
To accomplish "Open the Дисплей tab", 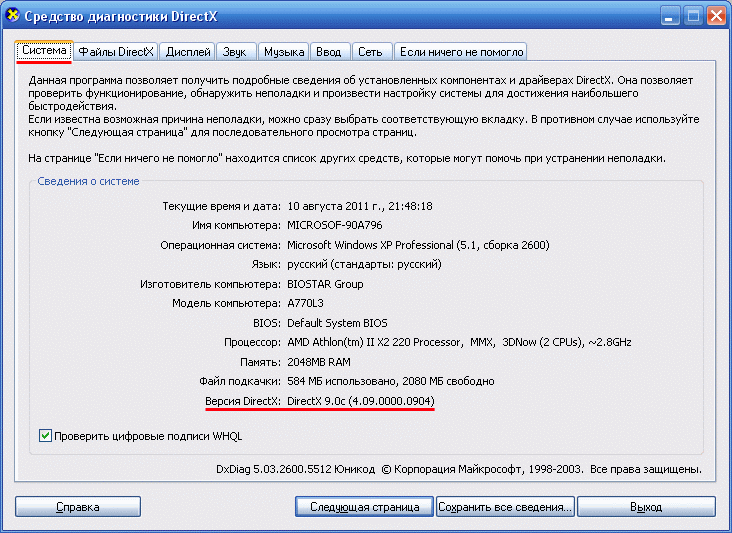I will 188,52.
